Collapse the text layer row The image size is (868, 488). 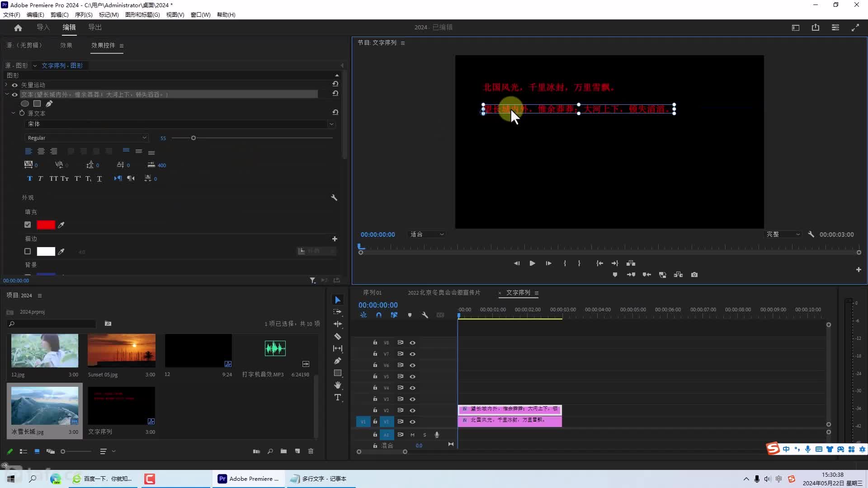[7, 94]
